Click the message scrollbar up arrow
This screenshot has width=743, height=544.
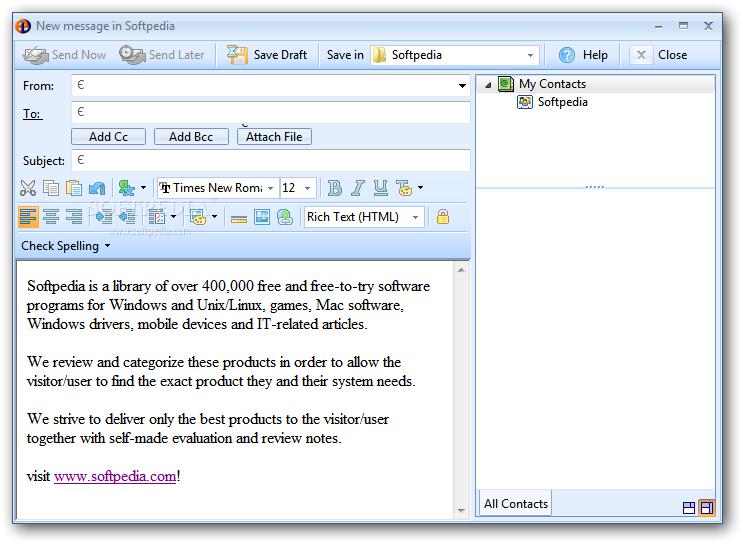(461, 271)
